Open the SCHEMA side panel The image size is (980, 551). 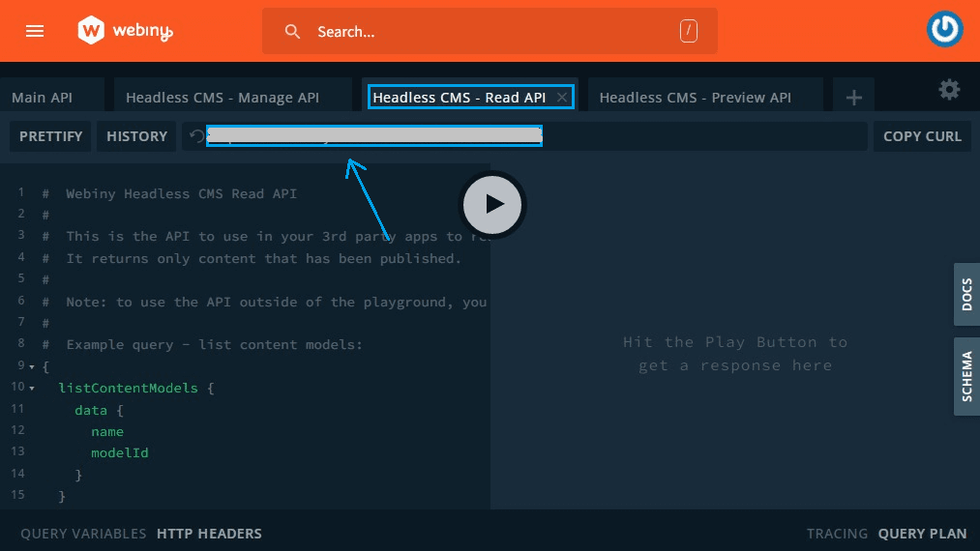point(966,377)
